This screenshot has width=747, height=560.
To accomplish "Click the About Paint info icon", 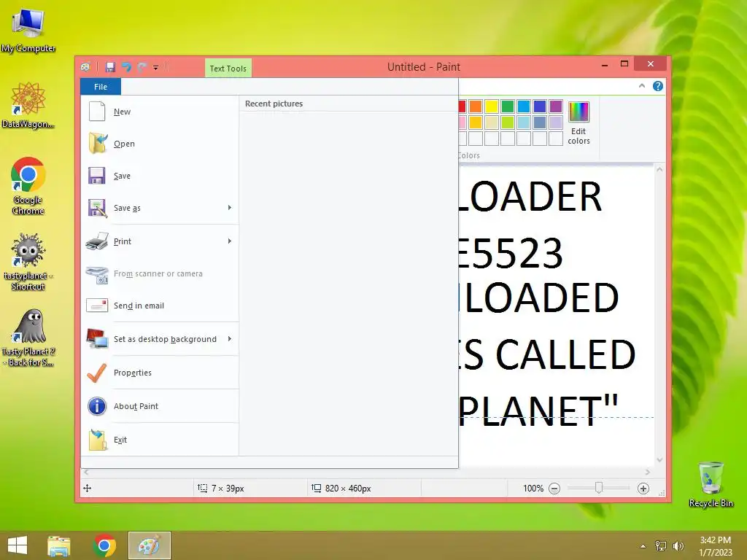I will [97, 406].
